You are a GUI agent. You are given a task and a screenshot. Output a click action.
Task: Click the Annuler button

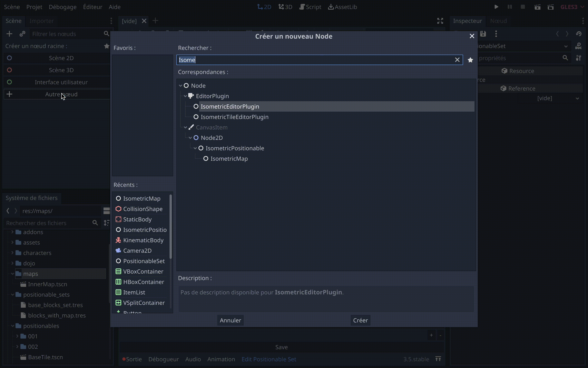(230, 320)
